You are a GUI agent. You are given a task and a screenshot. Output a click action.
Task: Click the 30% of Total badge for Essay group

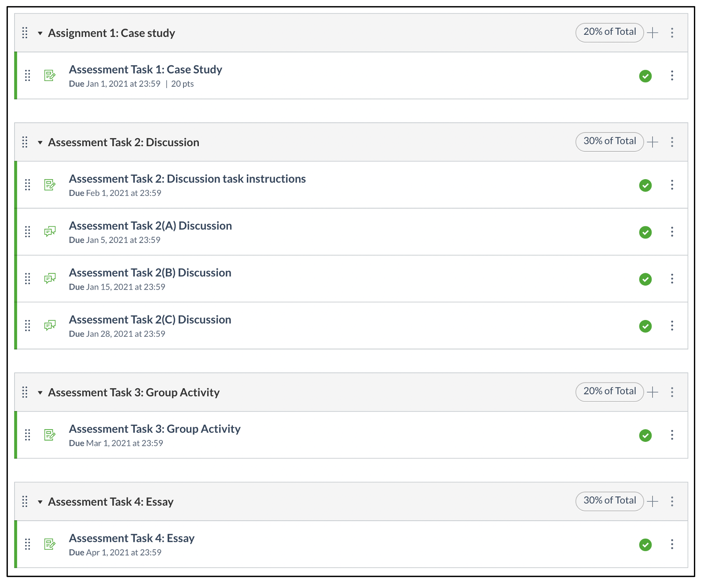click(x=610, y=501)
